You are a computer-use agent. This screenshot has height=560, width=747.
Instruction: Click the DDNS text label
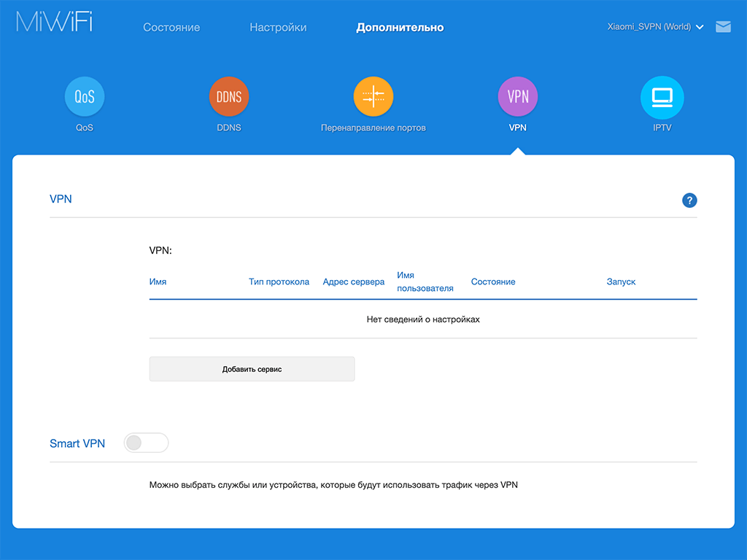[x=229, y=128]
